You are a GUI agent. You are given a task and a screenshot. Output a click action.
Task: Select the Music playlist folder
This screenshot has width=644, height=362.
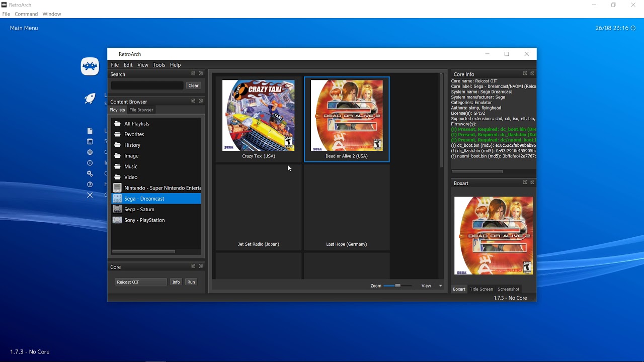(156, 166)
